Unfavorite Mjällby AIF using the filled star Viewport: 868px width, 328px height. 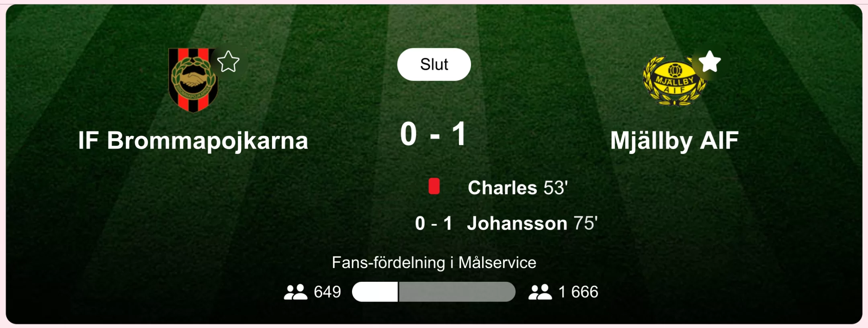[x=709, y=62]
